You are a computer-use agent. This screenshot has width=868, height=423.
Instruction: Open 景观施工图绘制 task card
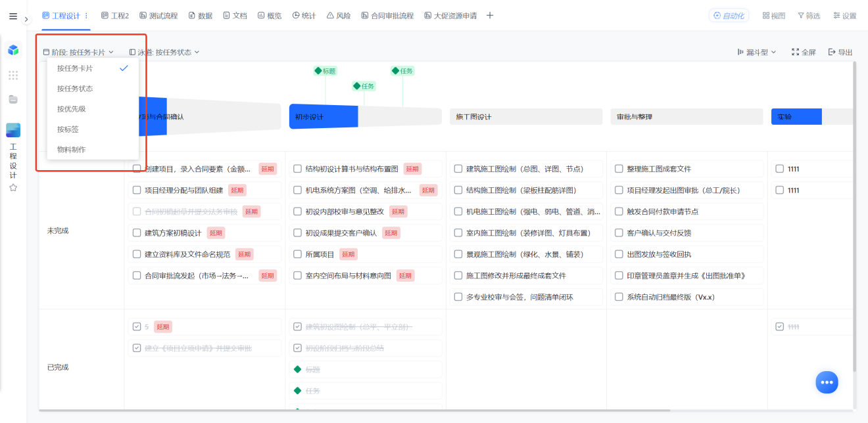(526, 254)
